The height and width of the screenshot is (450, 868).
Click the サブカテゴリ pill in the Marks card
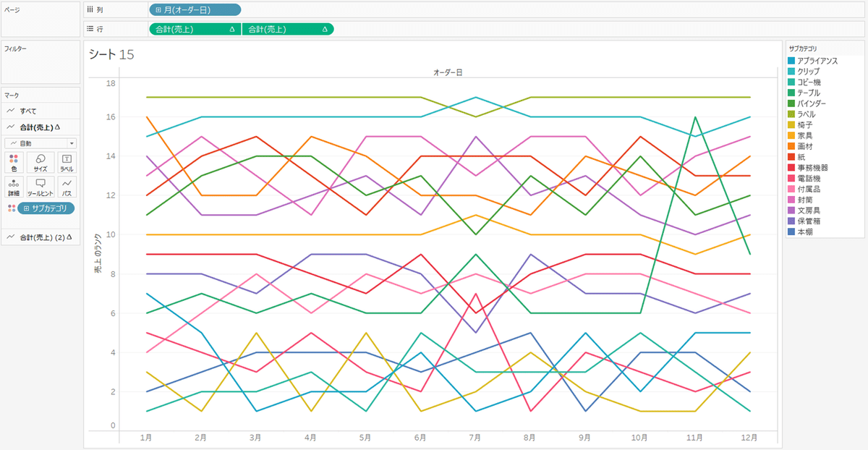[x=47, y=208]
